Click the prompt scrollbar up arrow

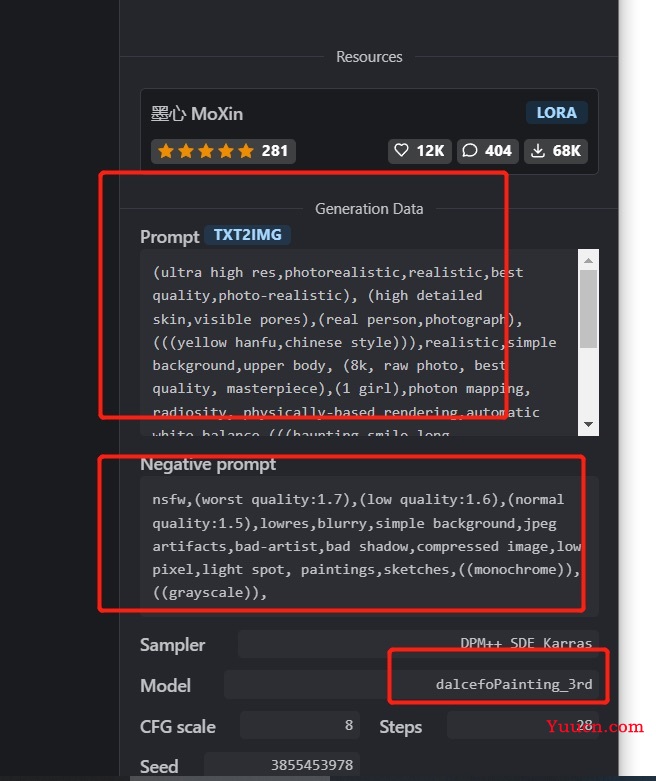tap(588, 260)
